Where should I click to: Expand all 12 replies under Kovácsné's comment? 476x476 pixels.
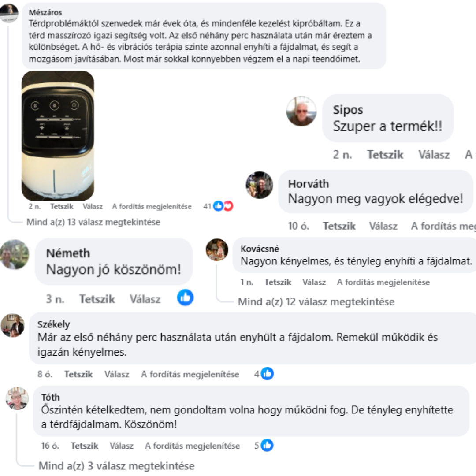pos(316,302)
